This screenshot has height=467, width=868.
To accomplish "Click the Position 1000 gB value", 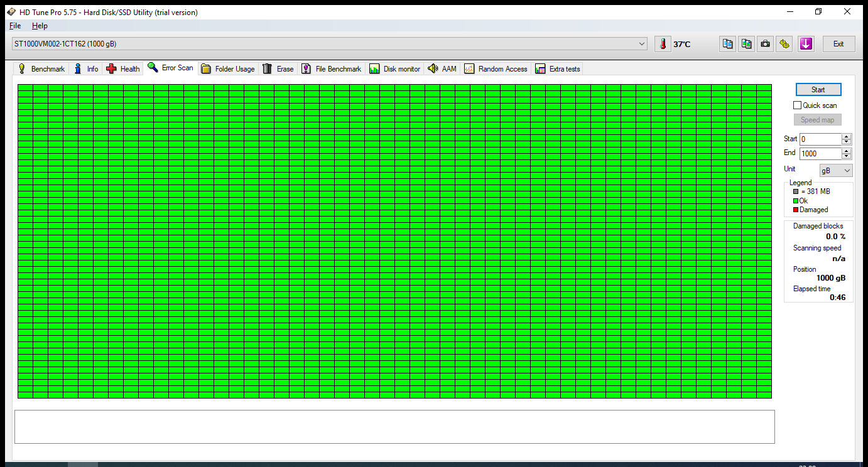I will tap(830, 278).
